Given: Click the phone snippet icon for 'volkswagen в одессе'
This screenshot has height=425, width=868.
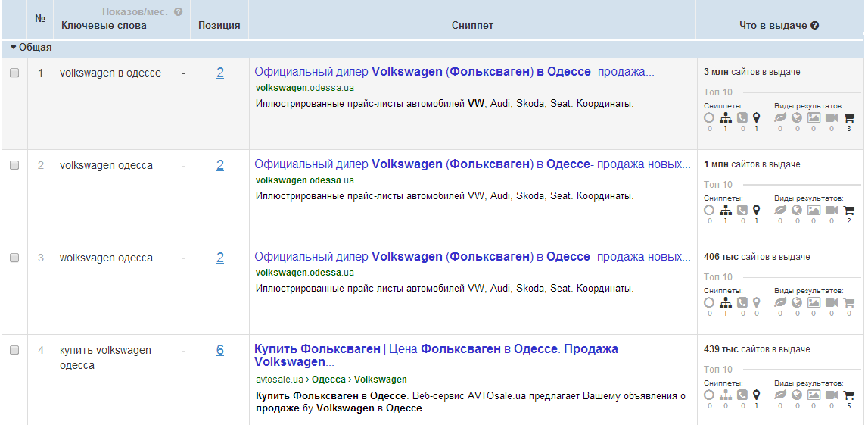Looking at the screenshot, I should tap(742, 118).
